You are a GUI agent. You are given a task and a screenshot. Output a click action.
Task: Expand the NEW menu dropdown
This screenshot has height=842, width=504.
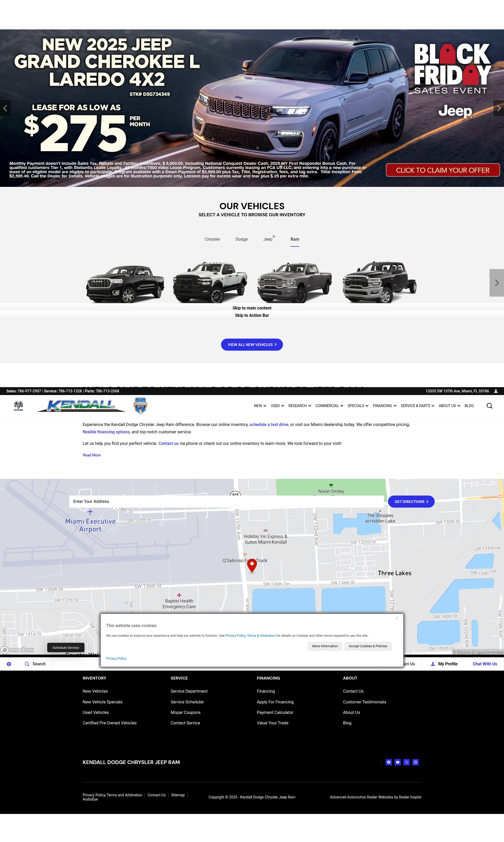click(260, 406)
